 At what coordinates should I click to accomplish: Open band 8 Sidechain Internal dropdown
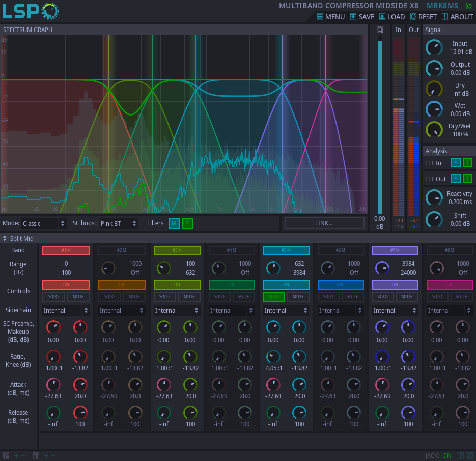450,310
